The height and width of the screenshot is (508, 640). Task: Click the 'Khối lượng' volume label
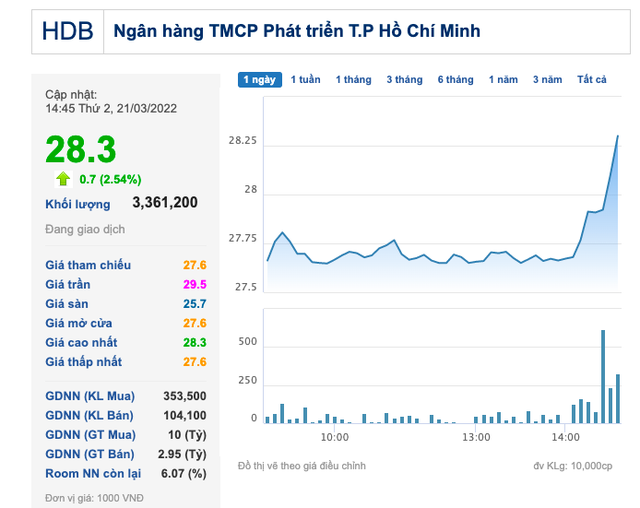[78, 205]
